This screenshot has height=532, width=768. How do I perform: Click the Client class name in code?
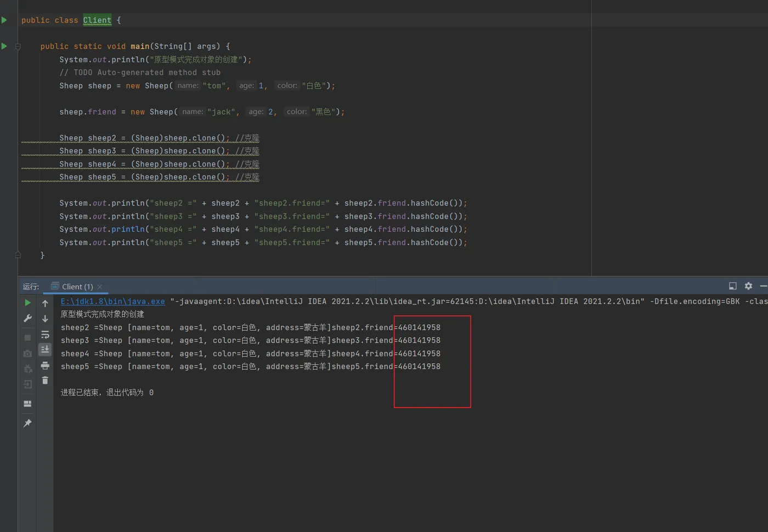(x=97, y=20)
